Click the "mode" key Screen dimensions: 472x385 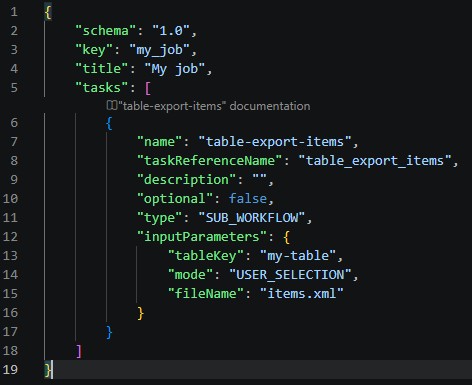pyautogui.click(x=190, y=275)
